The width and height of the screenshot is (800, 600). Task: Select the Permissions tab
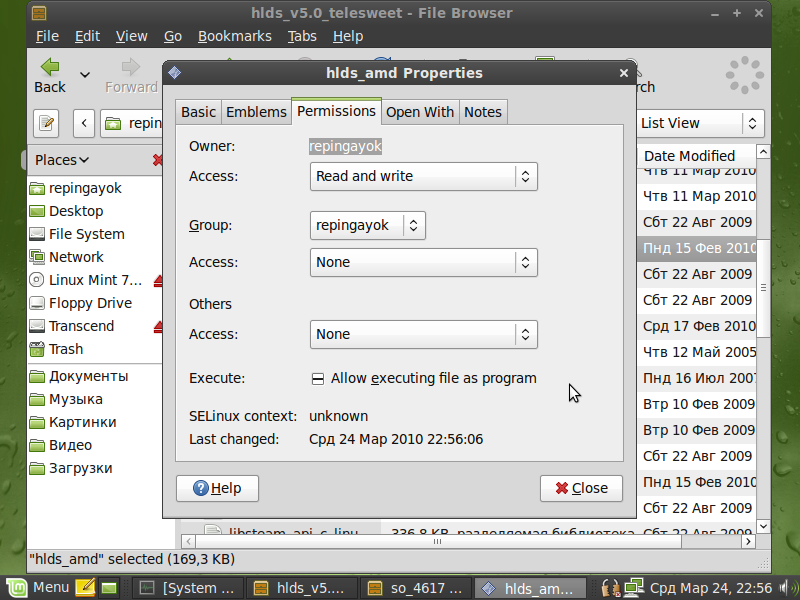pos(336,111)
